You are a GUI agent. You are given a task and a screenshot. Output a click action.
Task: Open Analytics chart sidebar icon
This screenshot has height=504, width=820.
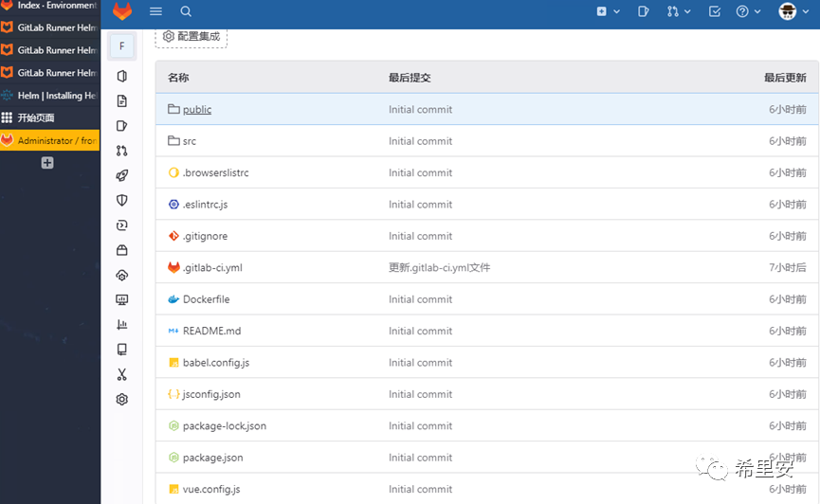(x=122, y=325)
